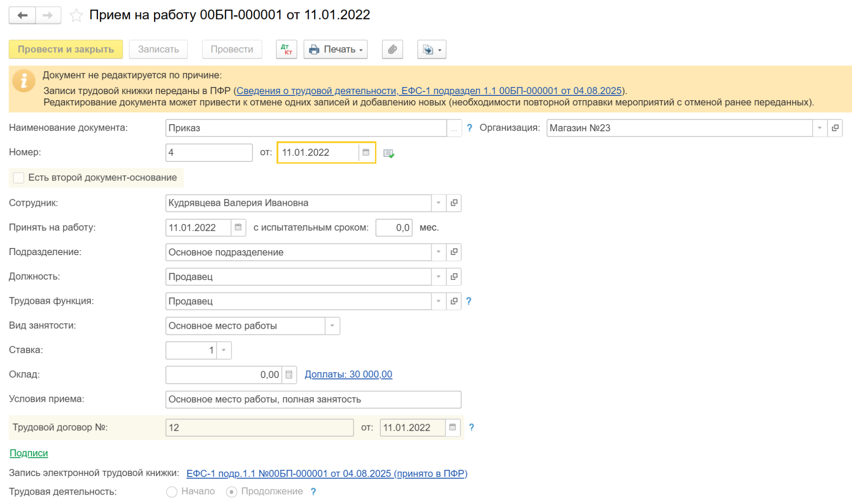Expand the Должность dropdown list

tap(438, 276)
